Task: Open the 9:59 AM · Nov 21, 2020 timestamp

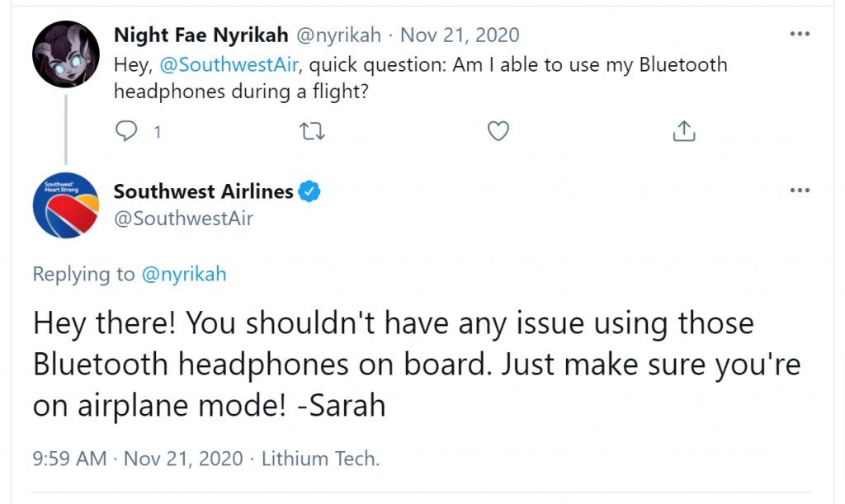Action: 138,459
